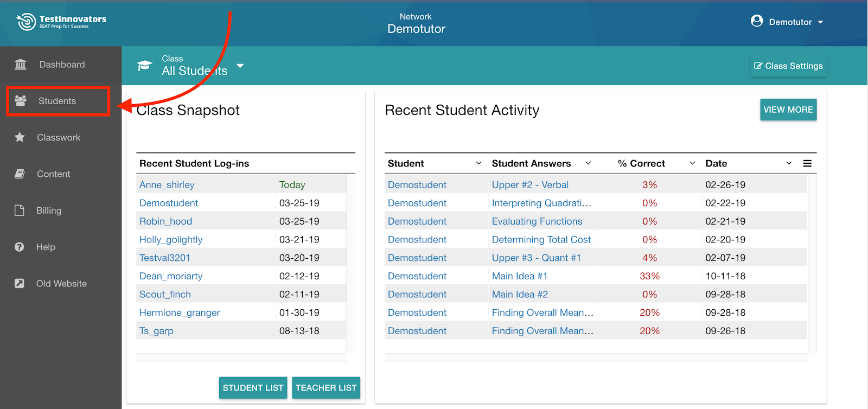868x409 pixels.
Task: Click the Today log-in date cell
Action: click(x=292, y=185)
